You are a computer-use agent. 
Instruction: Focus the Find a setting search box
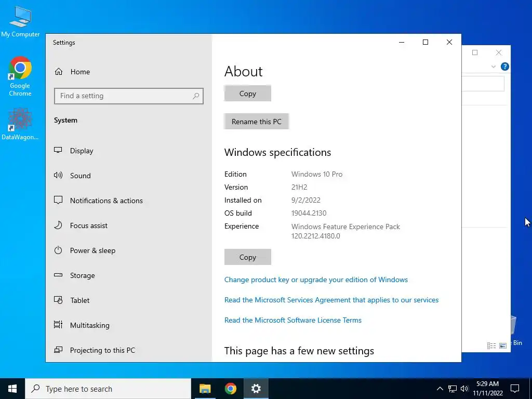[129, 96]
